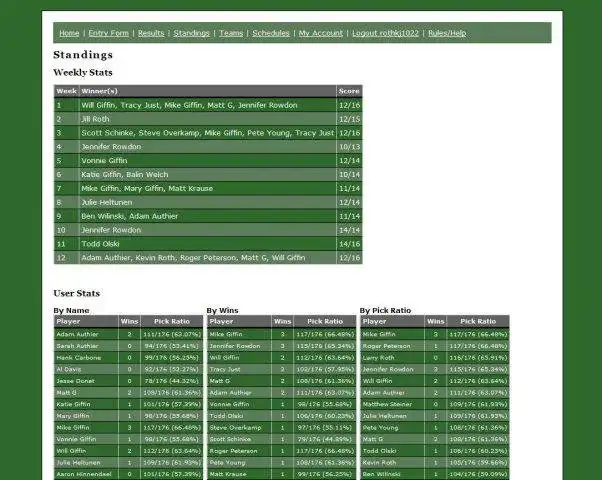Click the Wins header in By Wins table
Viewport: 602px width, 480px height.
(283, 321)
